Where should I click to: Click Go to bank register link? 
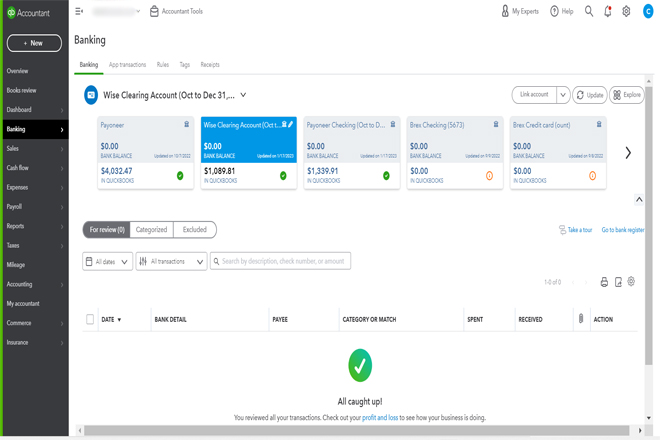(x=623, y=230)
